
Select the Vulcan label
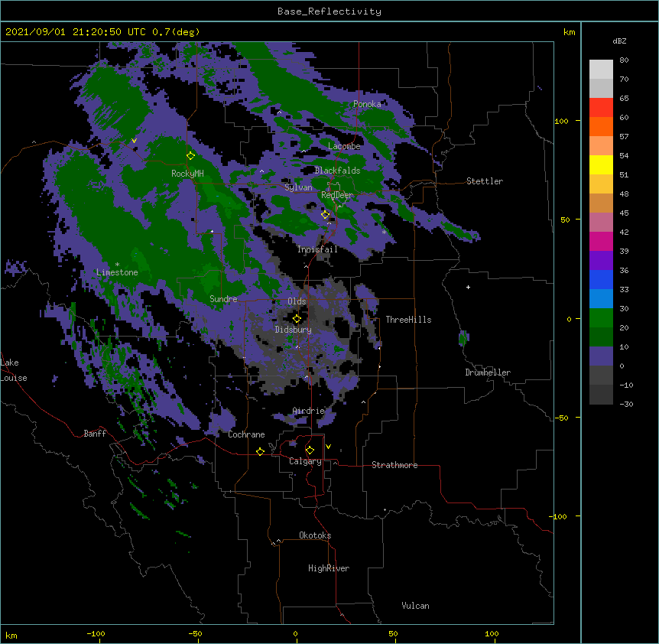[415, 606]
